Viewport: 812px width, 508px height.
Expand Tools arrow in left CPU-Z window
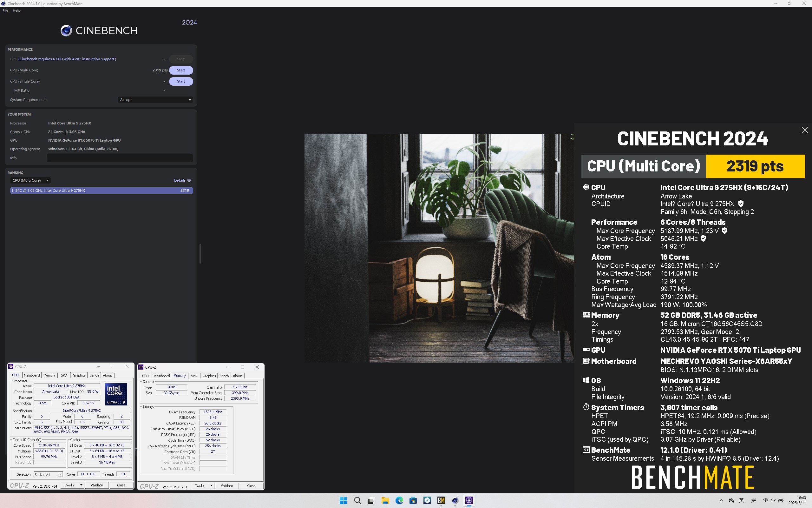pyautogui.click(x=81, y=485)
